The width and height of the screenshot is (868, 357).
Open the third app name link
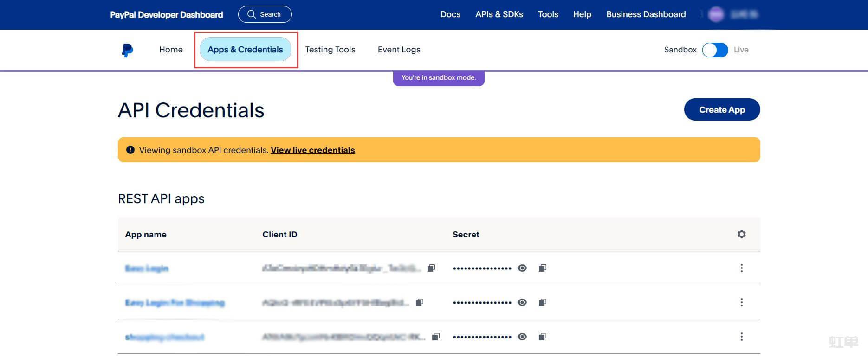point(165,337)
